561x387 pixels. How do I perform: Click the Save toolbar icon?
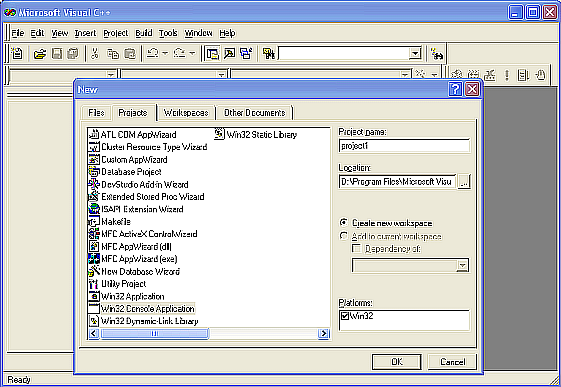57,54
